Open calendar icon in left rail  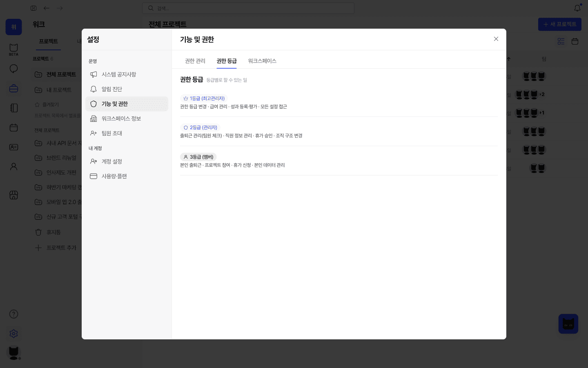13,128
